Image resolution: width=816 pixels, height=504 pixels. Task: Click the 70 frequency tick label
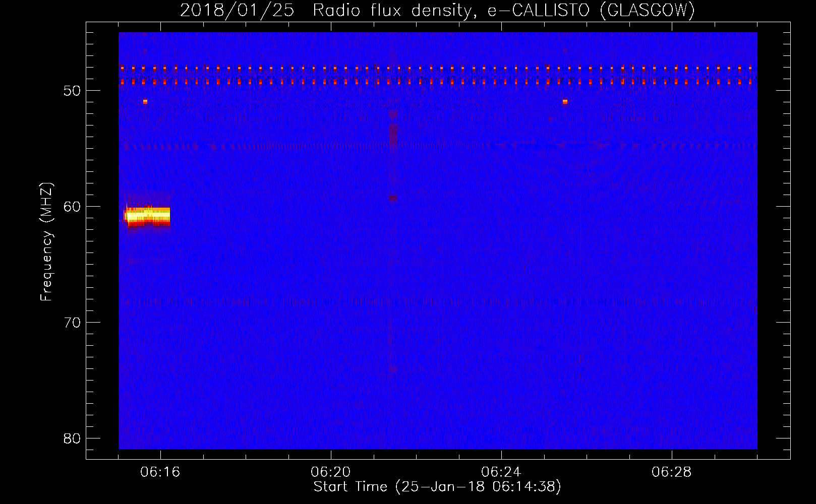click(73, 323)
